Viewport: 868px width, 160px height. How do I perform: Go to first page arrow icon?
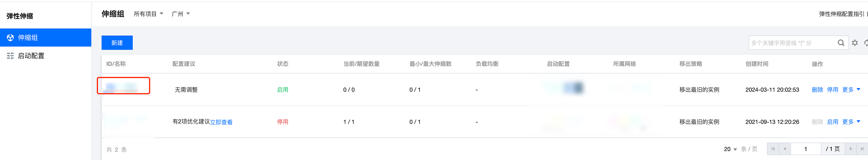pyautogui.click(x=773, y=149)
